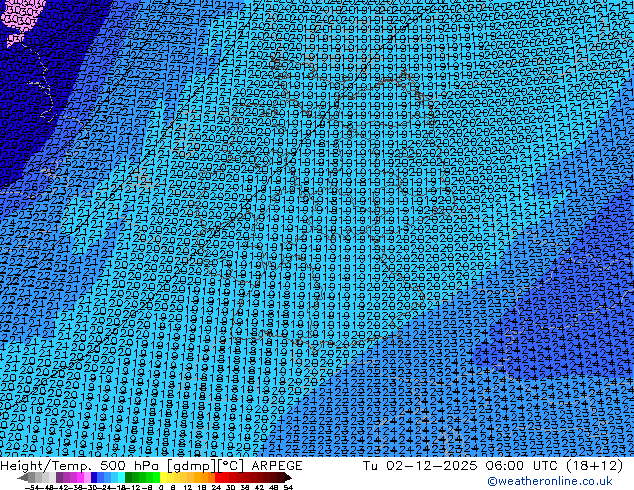
Task: Click the "54" legend scale value
Action: pos(288,487)
